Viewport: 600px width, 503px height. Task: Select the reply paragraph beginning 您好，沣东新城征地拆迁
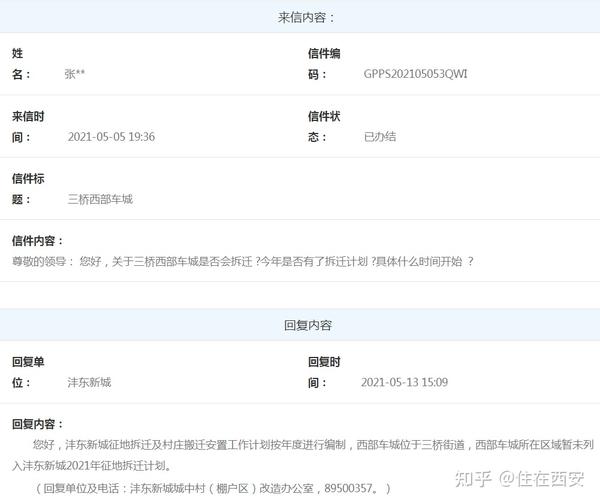pos(303,455)
